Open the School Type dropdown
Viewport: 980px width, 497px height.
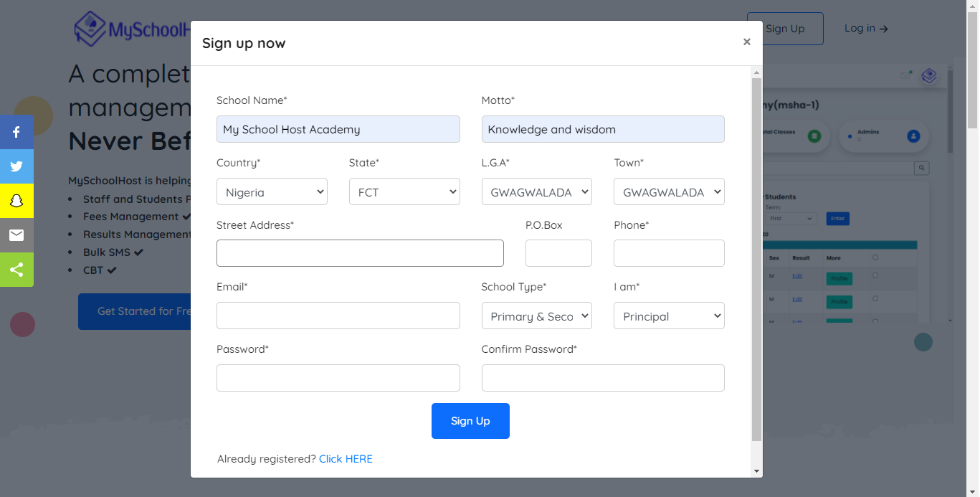536,316
